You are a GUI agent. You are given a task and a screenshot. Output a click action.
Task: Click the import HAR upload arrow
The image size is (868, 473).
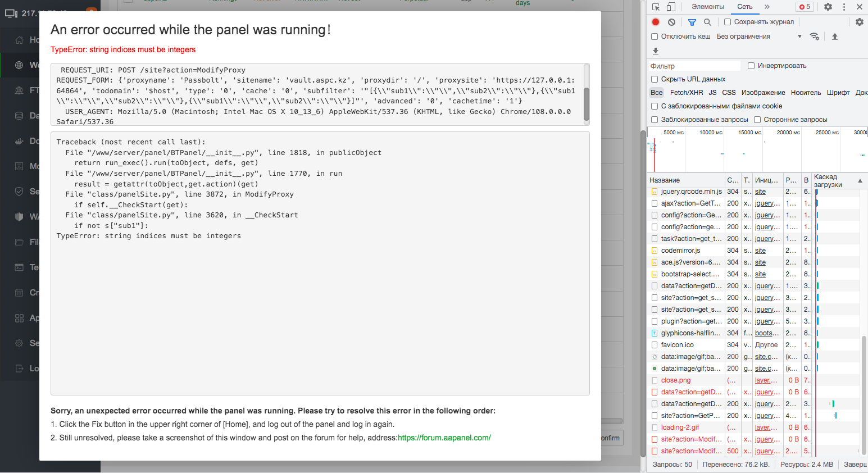tap(835, 37)
